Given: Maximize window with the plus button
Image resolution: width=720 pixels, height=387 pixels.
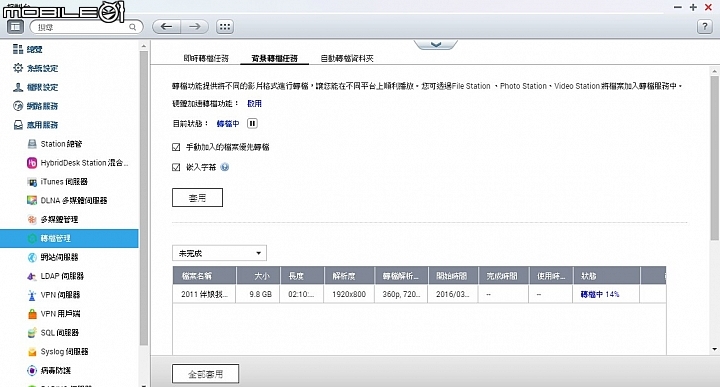Looking at the screenshot, I should click(x=693, y=7).
